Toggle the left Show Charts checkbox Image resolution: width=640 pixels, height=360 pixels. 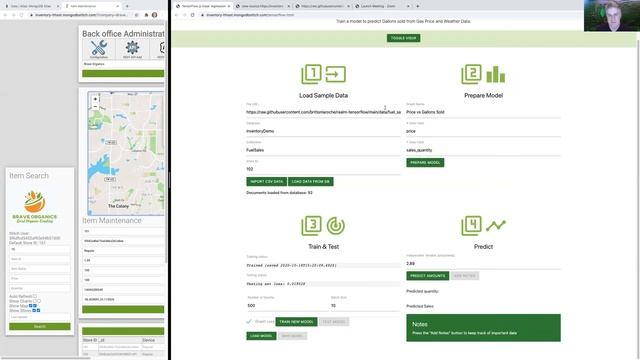(35, 301)
